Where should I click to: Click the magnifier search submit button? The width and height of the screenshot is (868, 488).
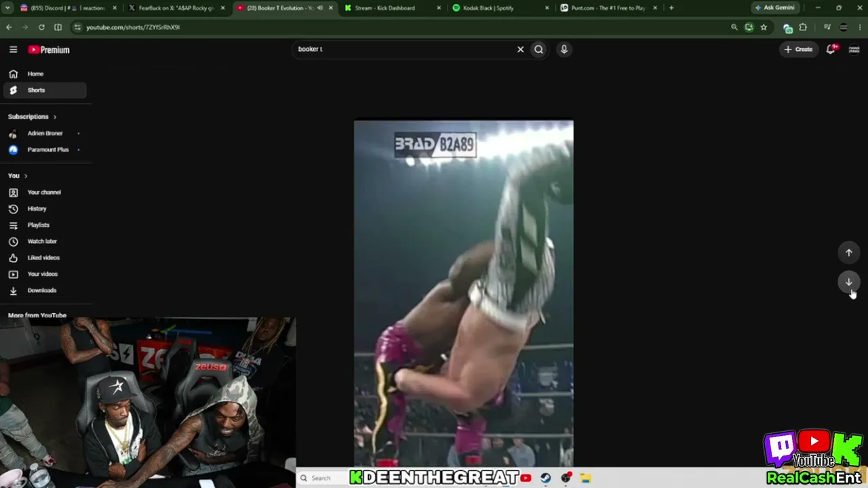[x=538, y=49]
